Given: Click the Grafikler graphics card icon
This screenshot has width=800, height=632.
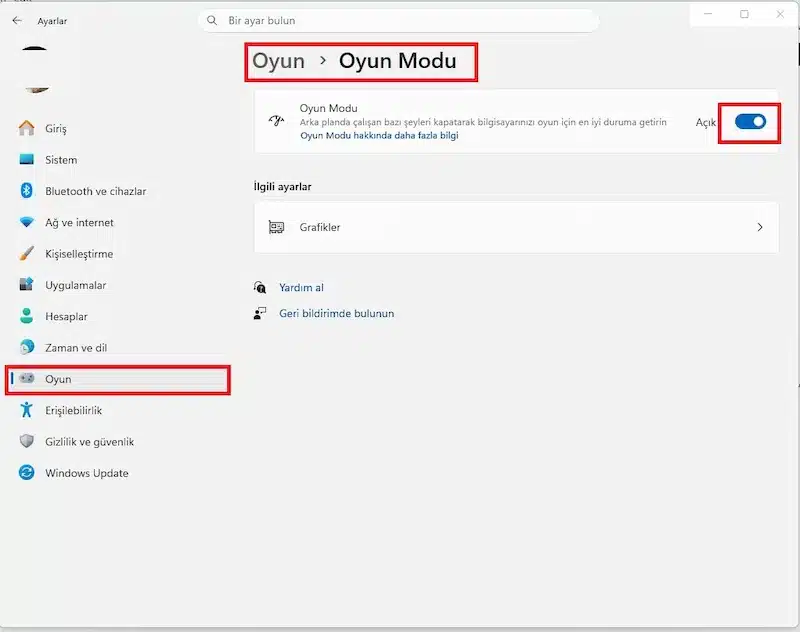Looking at the screenshot, I should (x=276, y=227).
